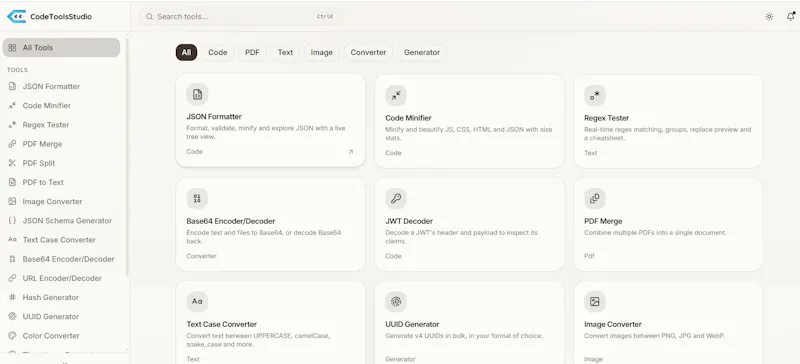Click the sidebar vertical scrollbar
Viewport: 800px width, 364px height.
click(x=127, y=158)
